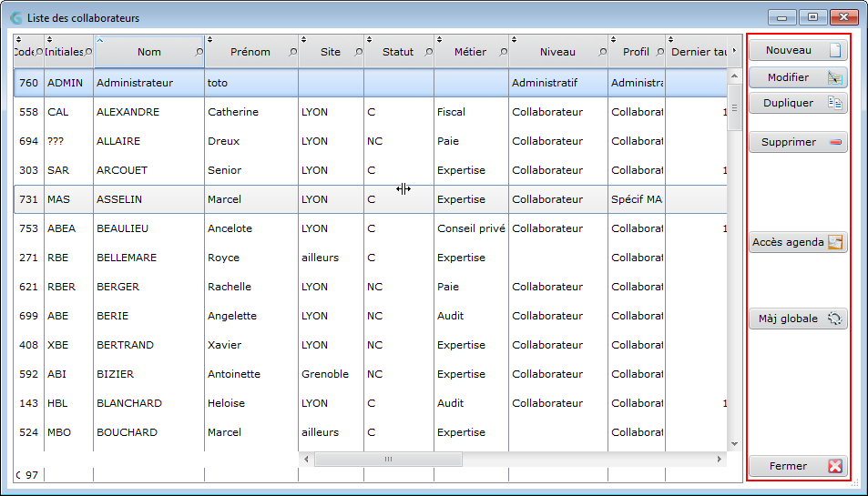Click the Modifier button
This screenshot has width=868, height=496.
click(x=798, y=77)
